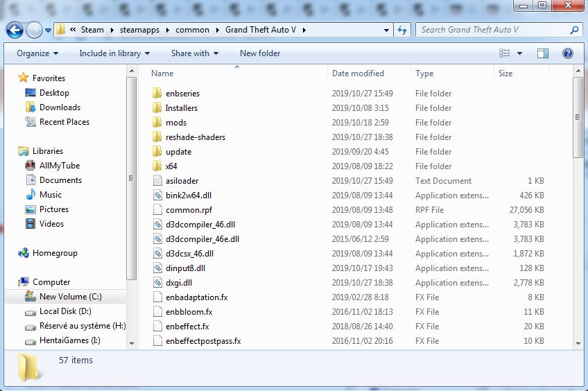Select the update folder icon
Image resolution: width=588 pixels, height=391 pixels.
pos(157,151)
